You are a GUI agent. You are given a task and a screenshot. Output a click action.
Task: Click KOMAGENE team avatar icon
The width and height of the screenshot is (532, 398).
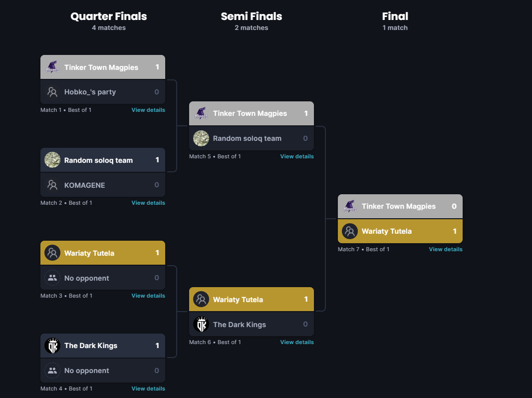52,185
